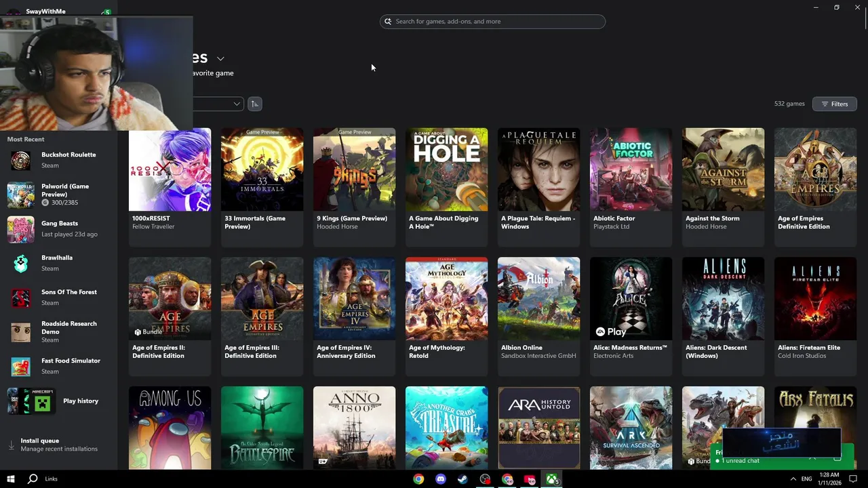Image resolution: width=868 pixels, height=488 pixels.
Task: Open Ara History Untold tile
Action: point(538,428)
